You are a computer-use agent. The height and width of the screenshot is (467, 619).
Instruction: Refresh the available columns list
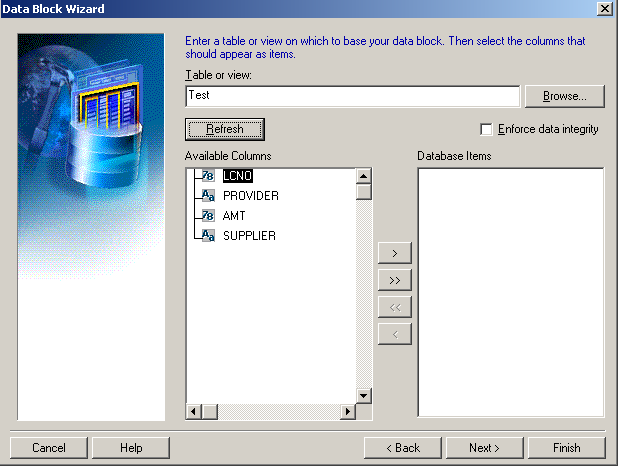pyautogui.click(x=225, y=129)
